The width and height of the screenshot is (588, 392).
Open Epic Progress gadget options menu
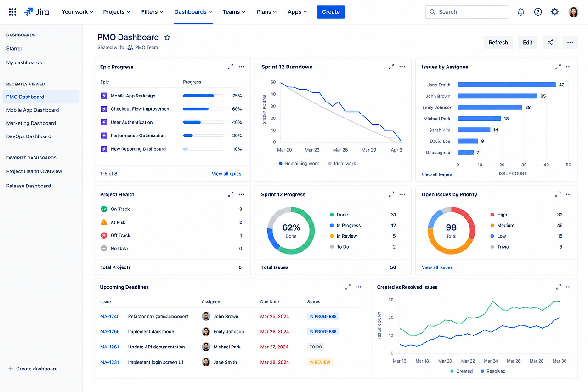pos(242,67)
